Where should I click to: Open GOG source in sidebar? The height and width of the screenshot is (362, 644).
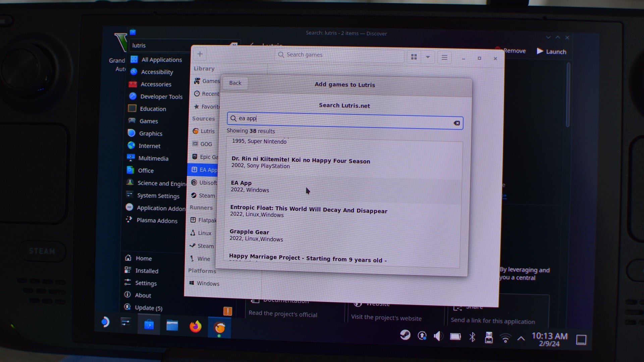click(x=206, y=144)
